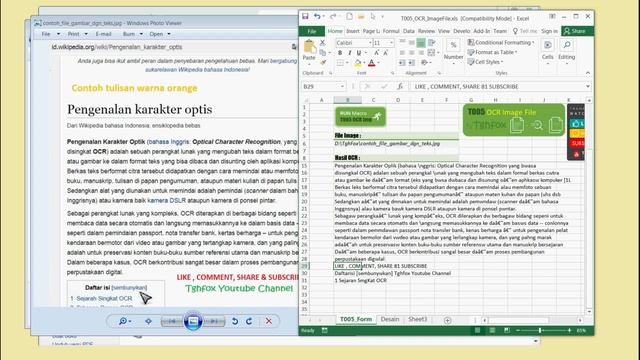This screenshot has width=640, height=360.
Task: Click the Excel vertical scrollbar
Action: 589,205
